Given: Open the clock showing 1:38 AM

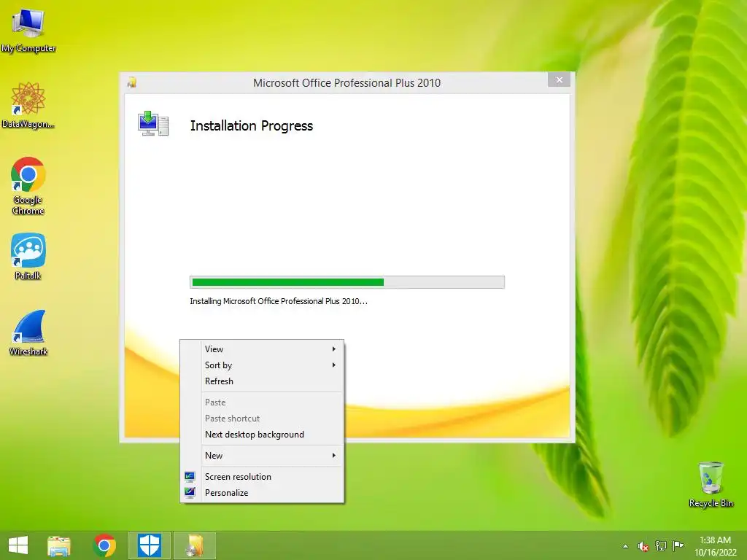Looking at the screenshot, I should (x=715, y=546).
